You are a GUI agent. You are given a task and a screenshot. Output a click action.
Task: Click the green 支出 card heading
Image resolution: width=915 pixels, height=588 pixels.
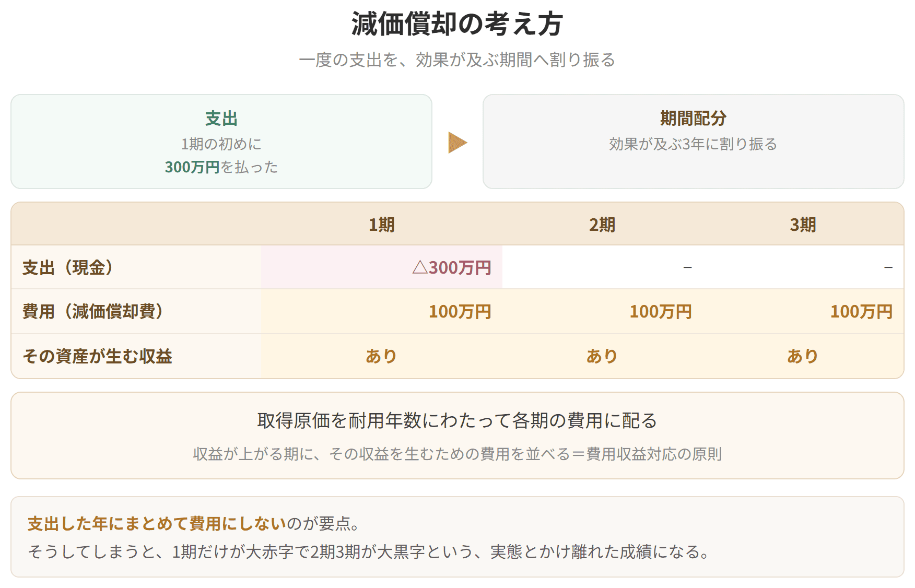point(221,119)
